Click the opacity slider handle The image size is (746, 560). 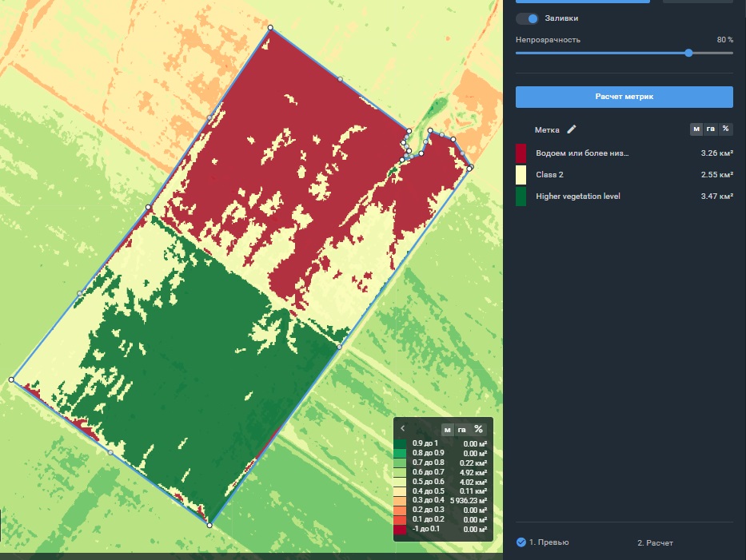[688, 53]
